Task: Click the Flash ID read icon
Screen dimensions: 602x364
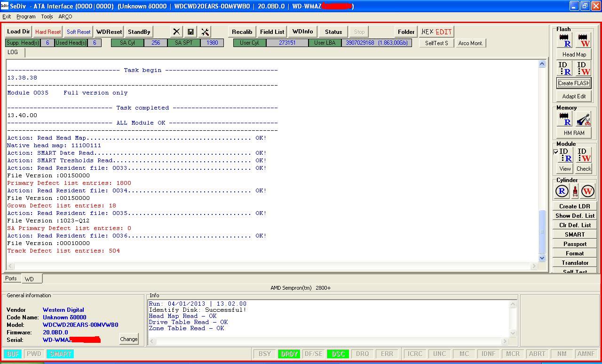Action: 564,68
